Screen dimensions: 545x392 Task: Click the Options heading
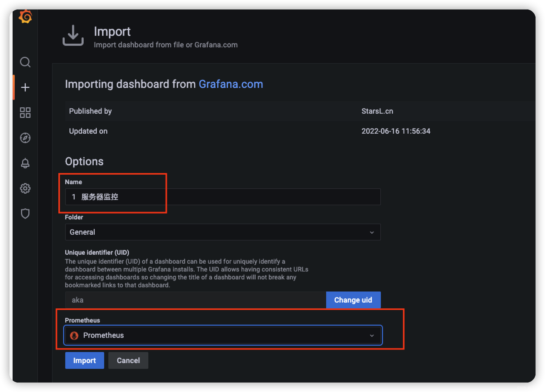[x=84, y=161]
